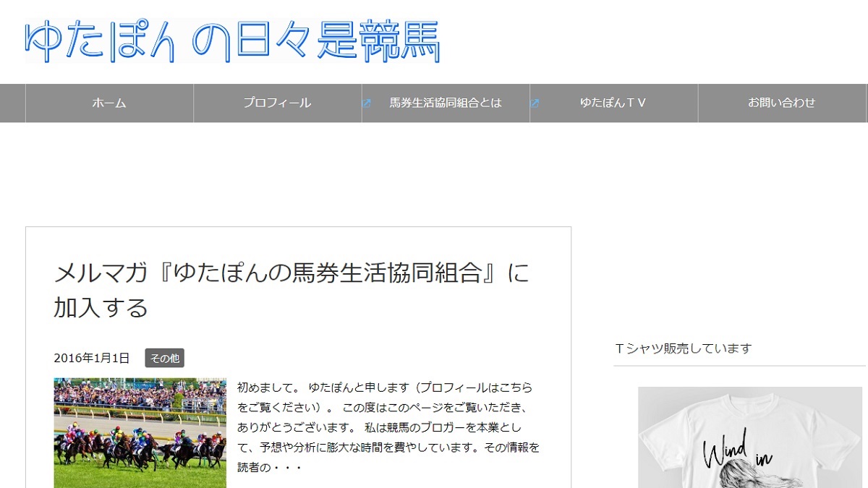The height and width of the screenshot is (488, 868).
Task: Open the 馬券生活協同組合とは menu item
Action: pos(446,103)
